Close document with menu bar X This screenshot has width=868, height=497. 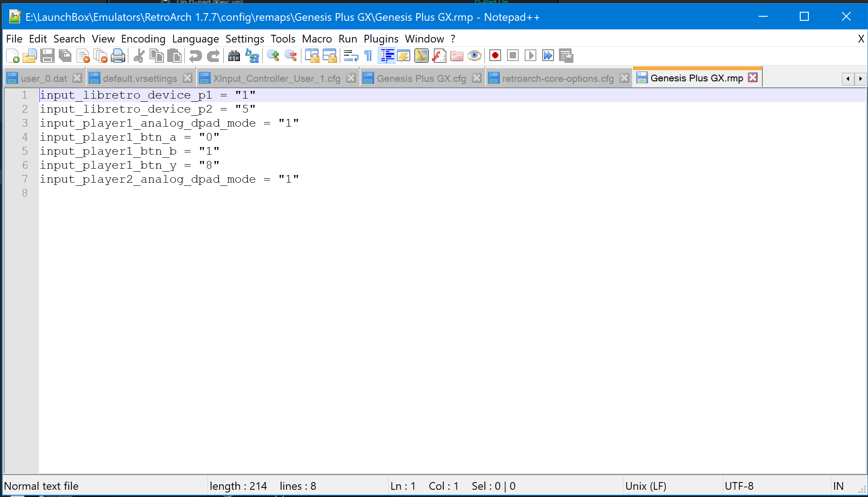tap(861, 39)
